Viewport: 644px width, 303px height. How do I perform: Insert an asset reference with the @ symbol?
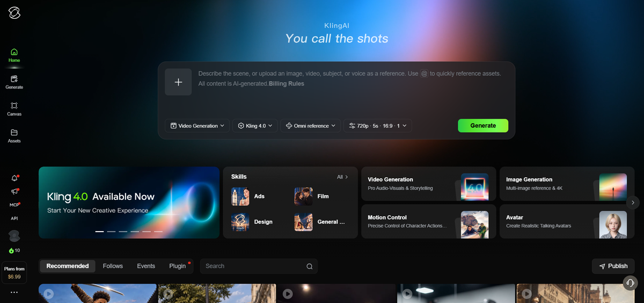(x=424, y=74)
